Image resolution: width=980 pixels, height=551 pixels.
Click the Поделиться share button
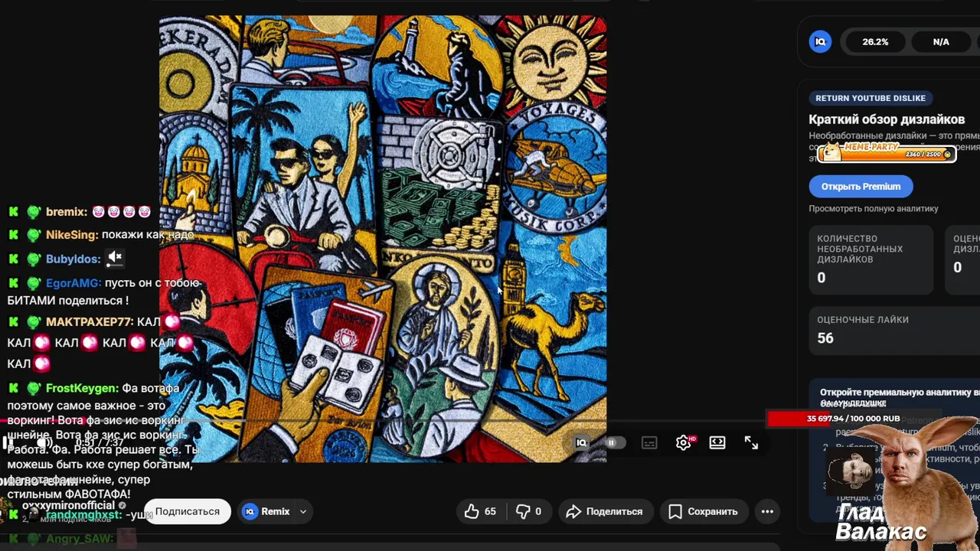(x=604, y=511)
